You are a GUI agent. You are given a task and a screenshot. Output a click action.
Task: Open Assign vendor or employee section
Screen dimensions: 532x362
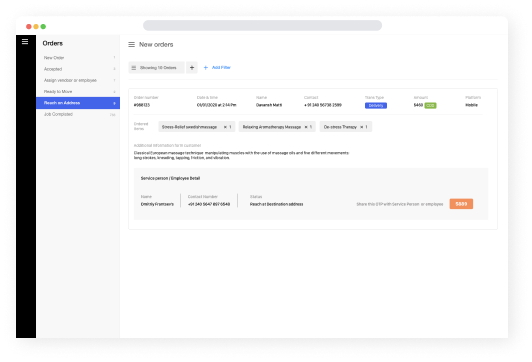tap(78, 80)
